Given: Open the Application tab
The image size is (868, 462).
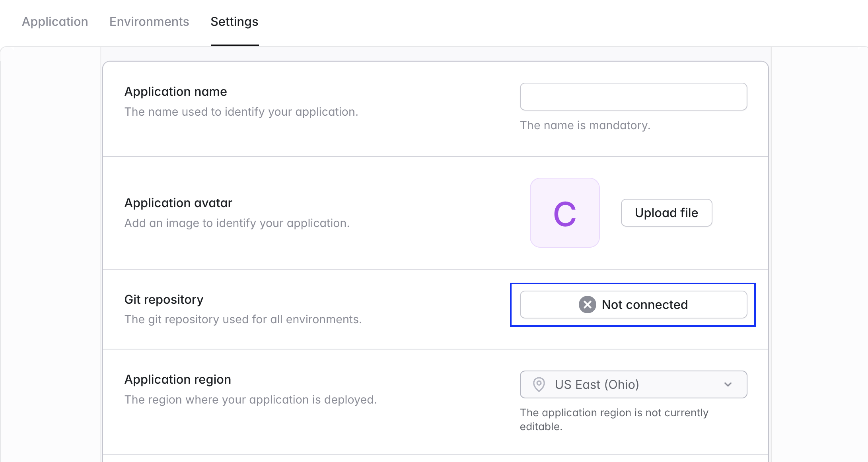Looking at the screenshot, I should click(55, 21).
